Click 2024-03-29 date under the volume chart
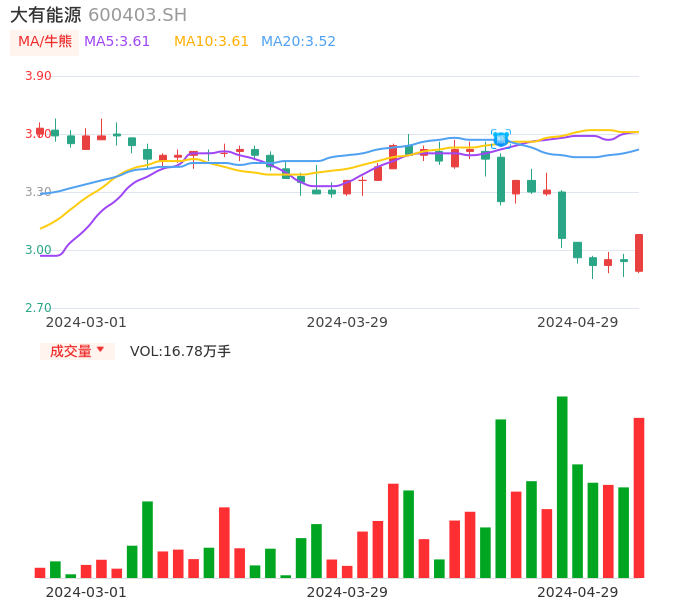Viewport: 686px width, 606px height. (347, 592)
